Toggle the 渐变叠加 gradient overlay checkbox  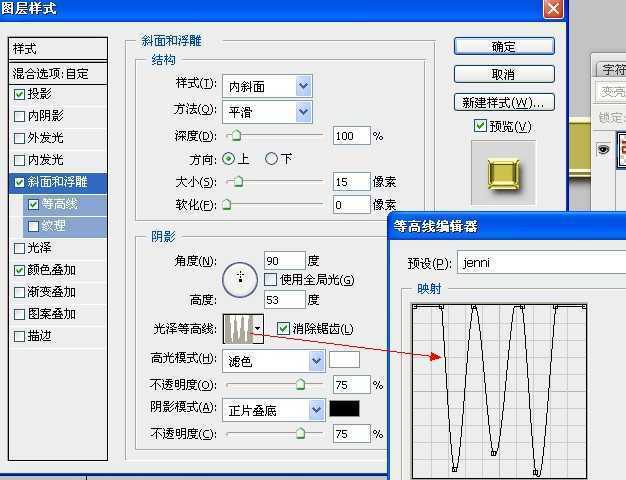19,292
